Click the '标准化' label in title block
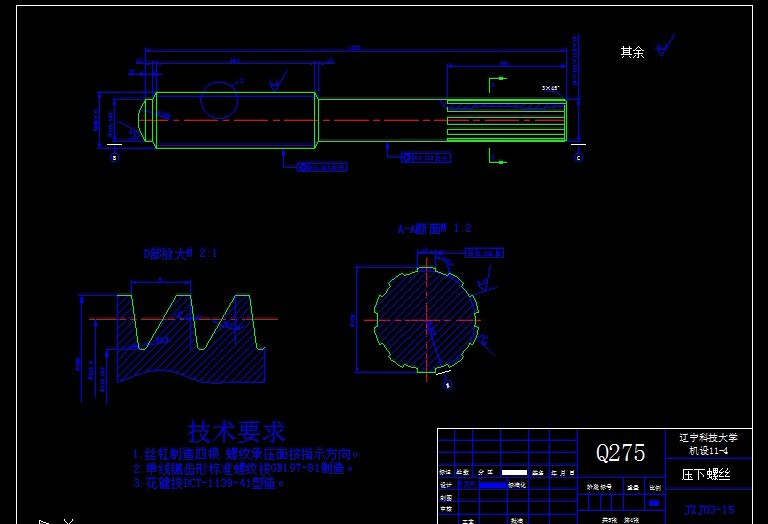The image size is (768, 524). point(517,485)
